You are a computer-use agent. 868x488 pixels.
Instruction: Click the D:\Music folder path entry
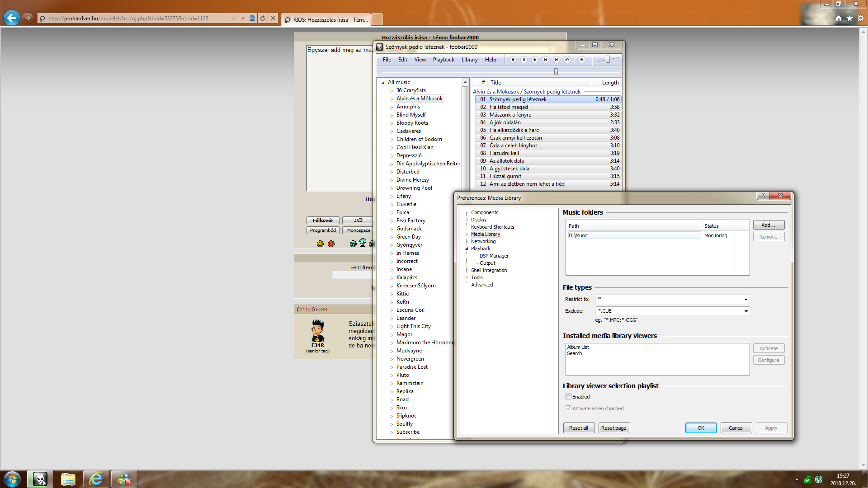[x=634, y=235]
